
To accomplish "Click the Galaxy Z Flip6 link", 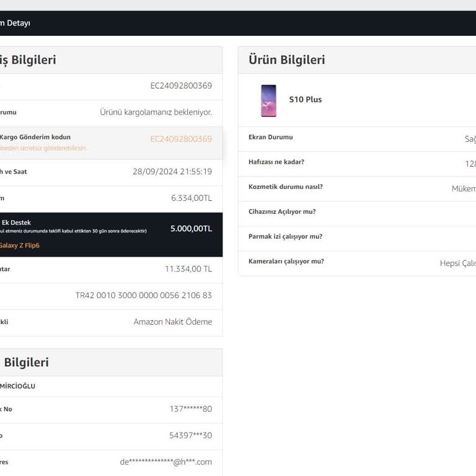I will point(19,245).
